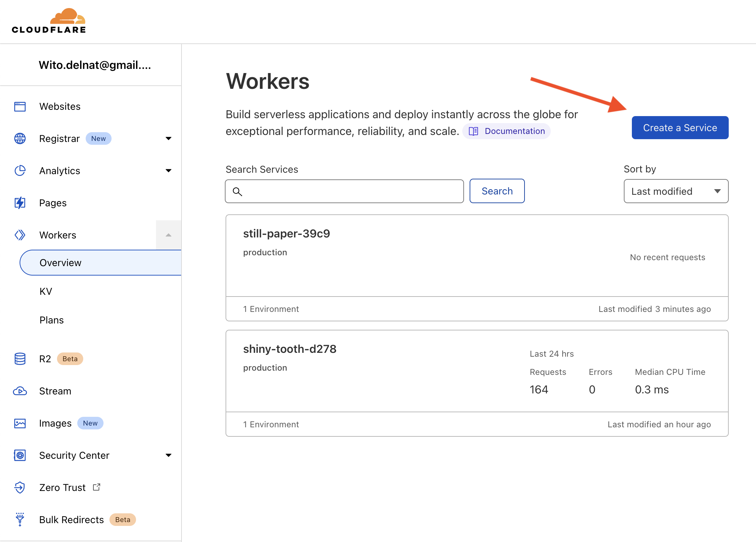The image size is (756, 542).
Task: Click the Stream cloud play icon
Action: pos(20,391)
